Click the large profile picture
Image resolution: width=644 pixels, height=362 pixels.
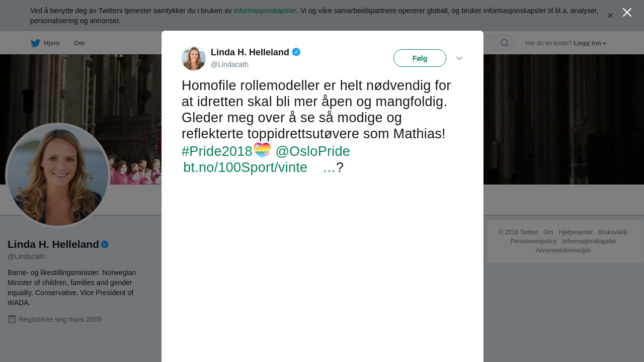pos(58,175)
